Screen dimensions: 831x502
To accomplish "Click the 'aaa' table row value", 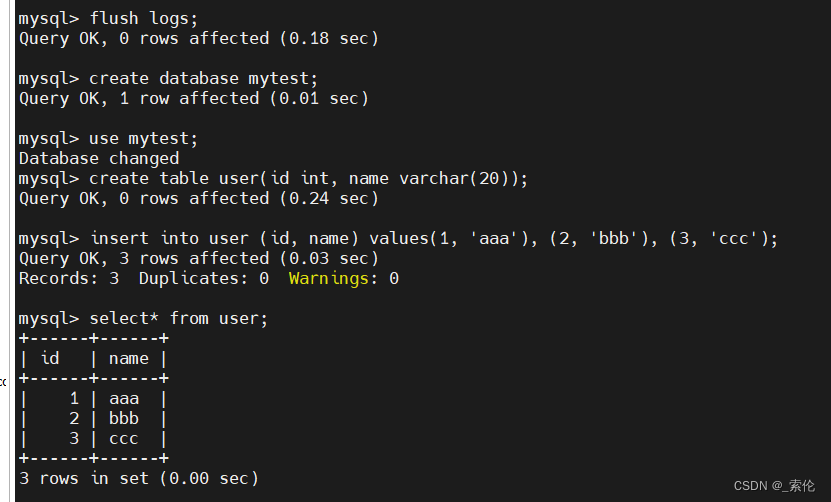I will 124,398.
